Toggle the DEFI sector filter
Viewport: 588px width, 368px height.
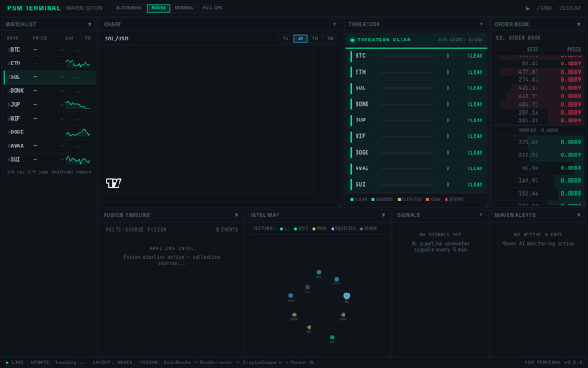click(x=301, y=229)
